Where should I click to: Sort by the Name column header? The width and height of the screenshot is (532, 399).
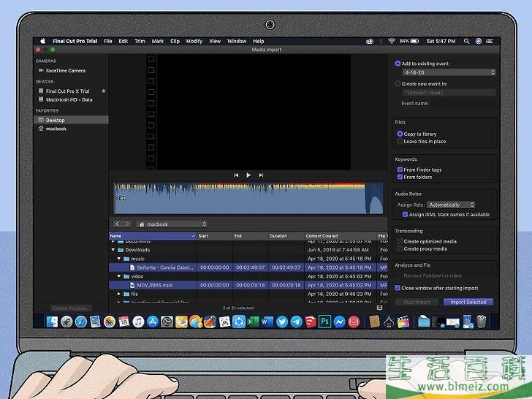(153, 236)
